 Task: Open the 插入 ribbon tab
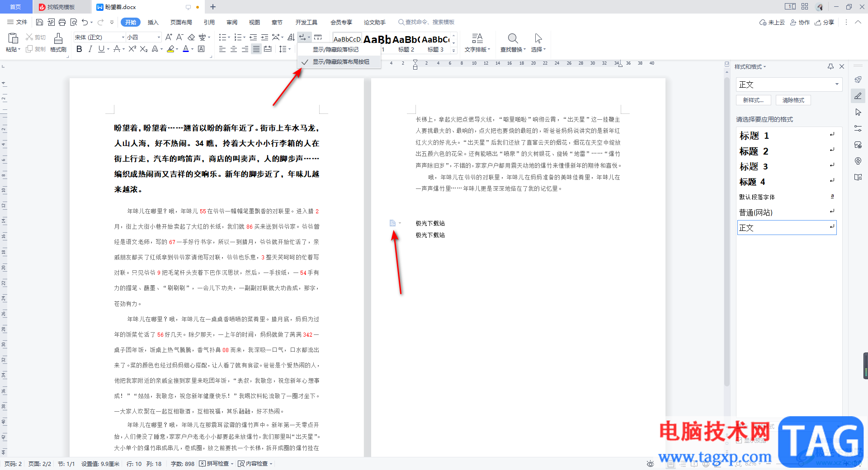pos(153,22)
